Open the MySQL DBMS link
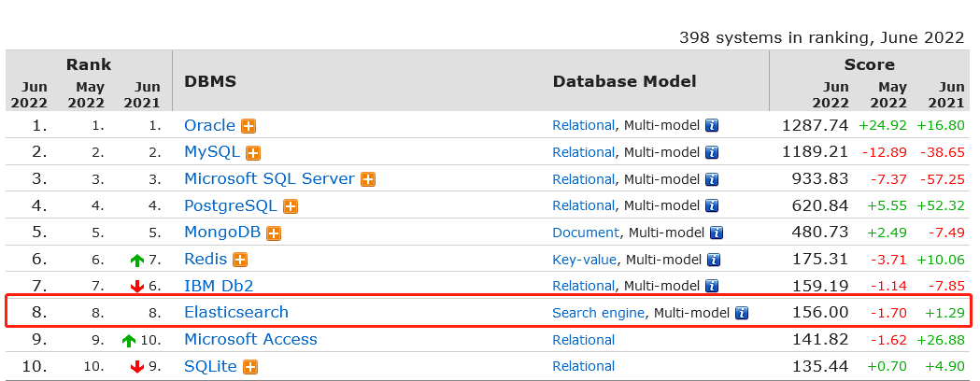Screen dimensions: 980x381 212,152
